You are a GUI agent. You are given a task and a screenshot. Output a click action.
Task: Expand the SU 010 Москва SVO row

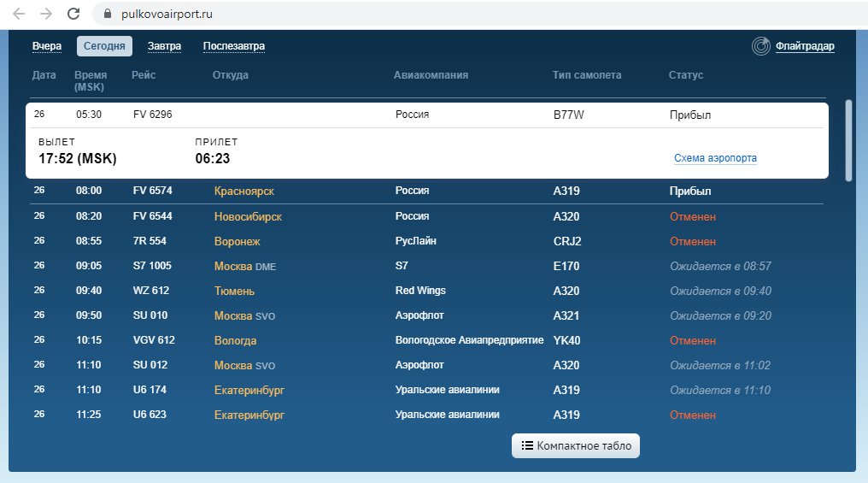click(x=427, y=315)
